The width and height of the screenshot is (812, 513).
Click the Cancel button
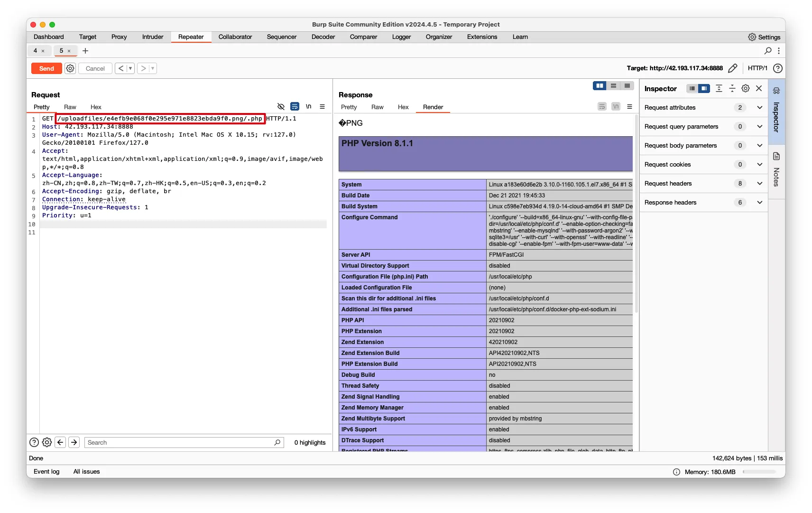95,68
